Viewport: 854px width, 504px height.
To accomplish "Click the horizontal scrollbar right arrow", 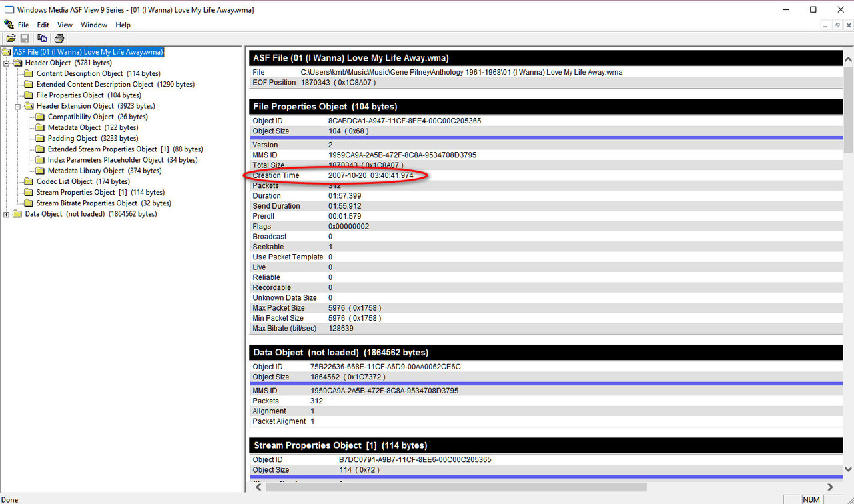I will [x=831, y=487].
